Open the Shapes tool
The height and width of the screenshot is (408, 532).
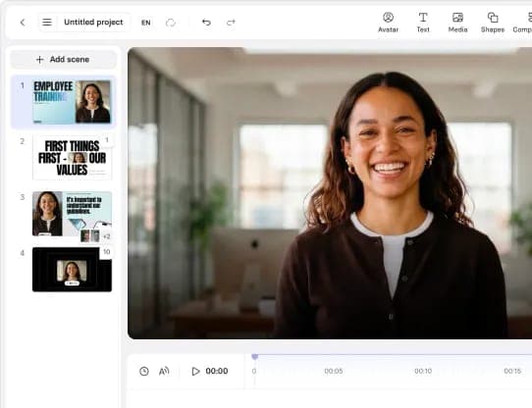click(493, 23)
